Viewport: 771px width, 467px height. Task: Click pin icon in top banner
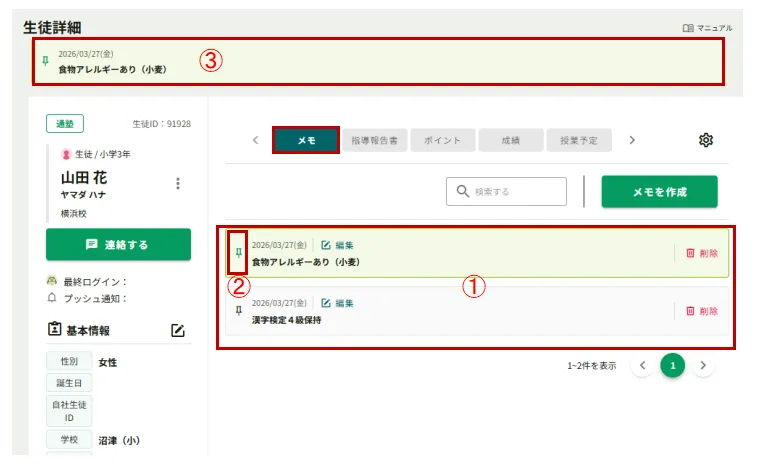(x=44, y=61)
